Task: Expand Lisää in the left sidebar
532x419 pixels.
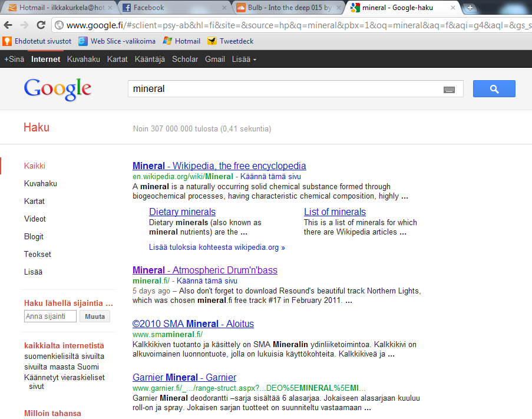Action: pyautogui.click(x=33, y=272)
